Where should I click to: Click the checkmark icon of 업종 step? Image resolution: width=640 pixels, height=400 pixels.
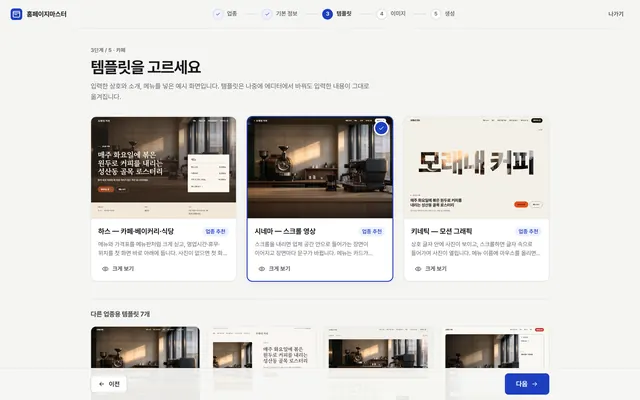[218, 14]
